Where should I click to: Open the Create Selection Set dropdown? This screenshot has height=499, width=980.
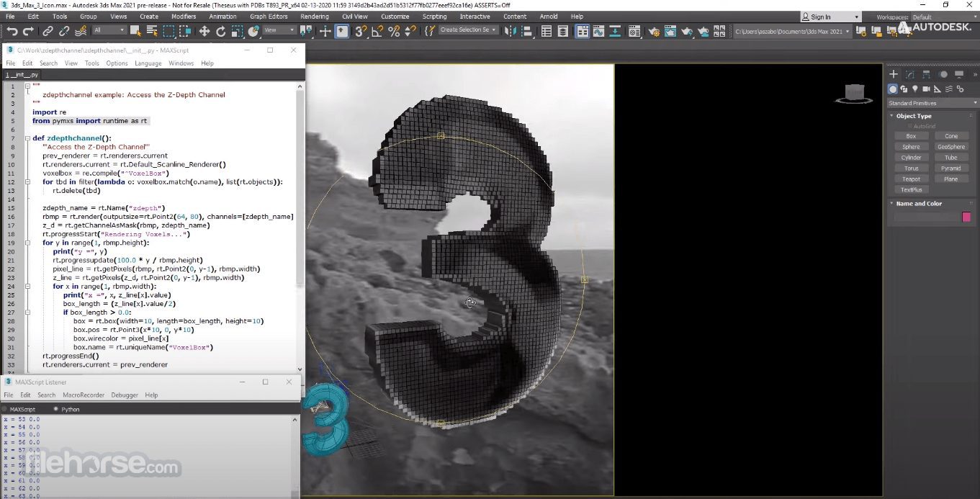(x=468, y=30)
